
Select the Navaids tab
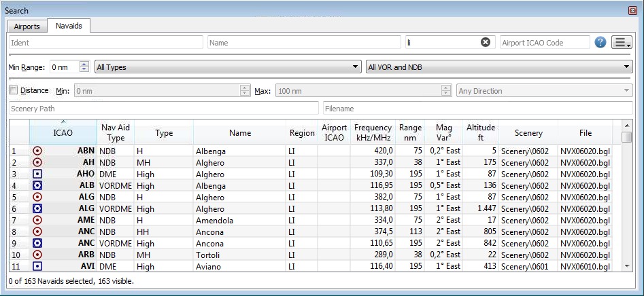[x=69, y=25]
